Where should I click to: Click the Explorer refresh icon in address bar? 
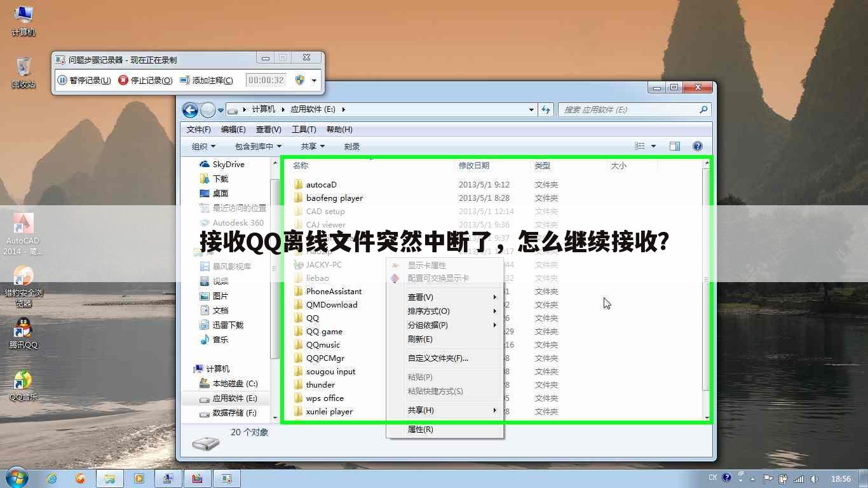tap(546, 109)
